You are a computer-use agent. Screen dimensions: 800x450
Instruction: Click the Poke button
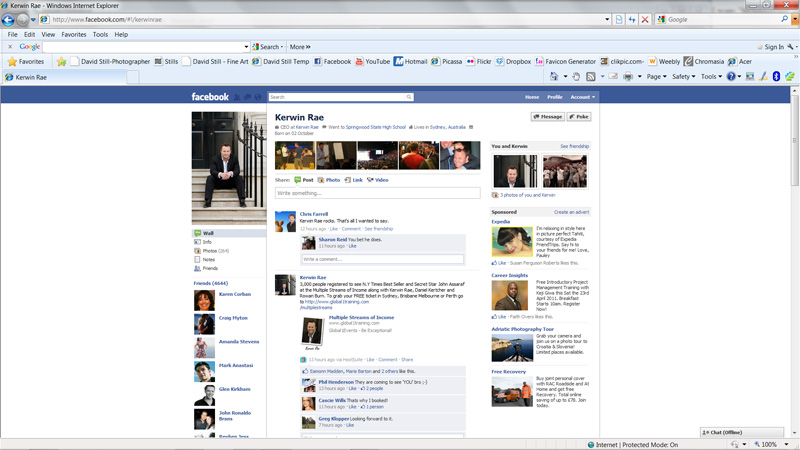coord(579,117)
